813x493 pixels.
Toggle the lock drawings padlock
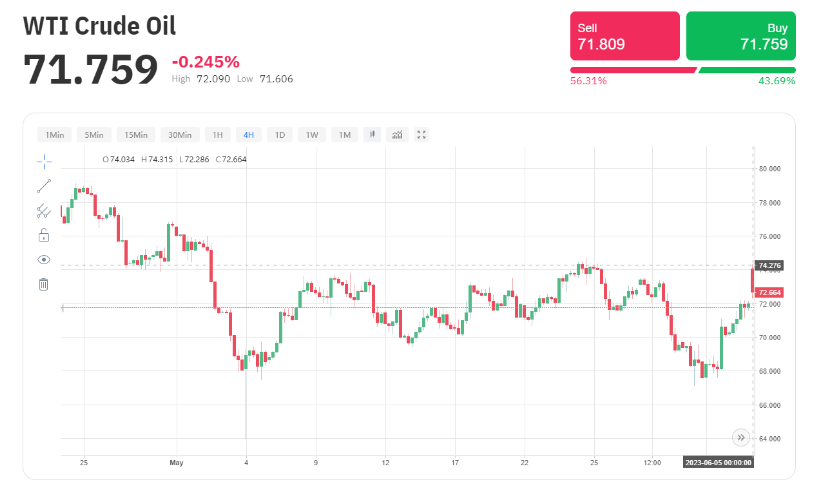tap(44, 235)
